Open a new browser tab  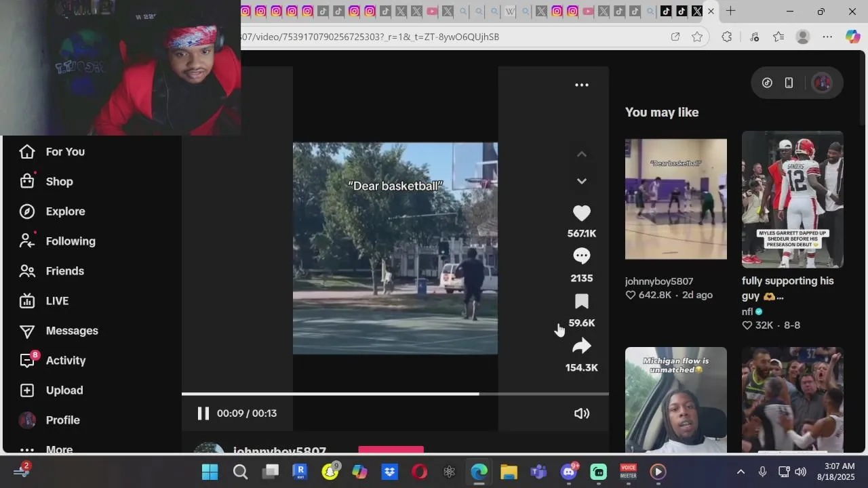pyautogui.click(x=730, y=11)
